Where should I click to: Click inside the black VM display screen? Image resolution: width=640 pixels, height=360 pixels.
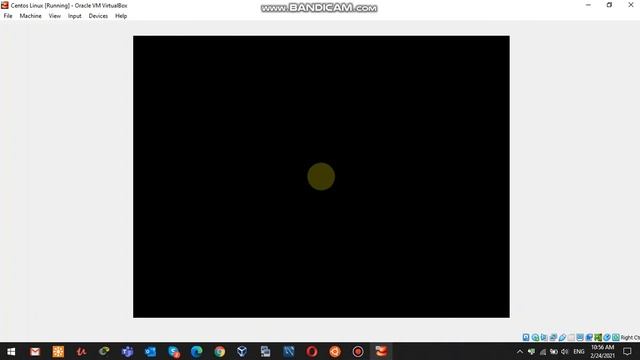click(321, 176)
